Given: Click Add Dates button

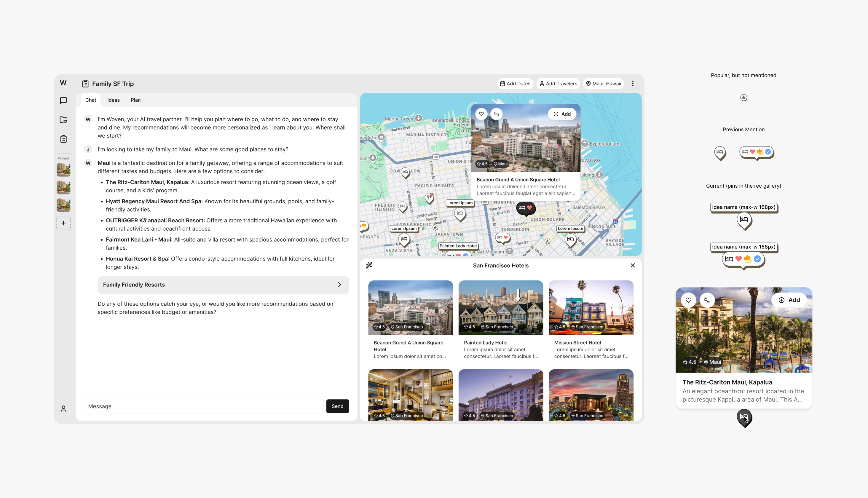Looking at the screenshot, I should click(515, 84).
